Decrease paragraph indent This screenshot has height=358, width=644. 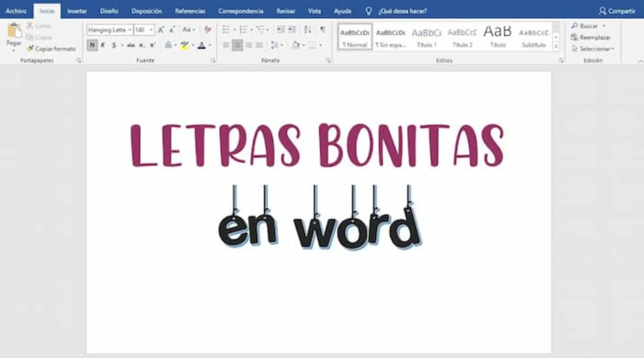[280, 30]
